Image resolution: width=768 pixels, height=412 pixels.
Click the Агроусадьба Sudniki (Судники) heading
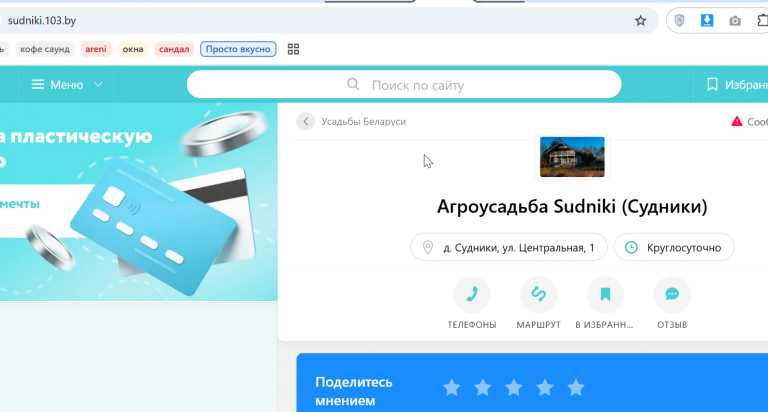(572, 206)
